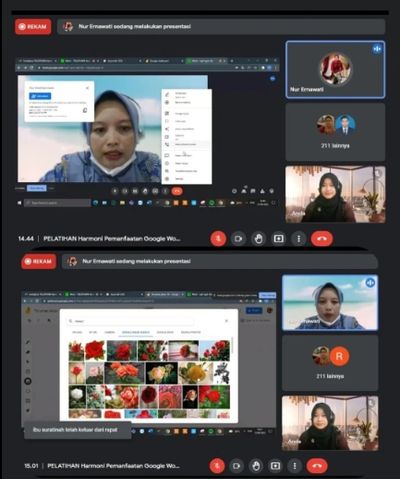Pick the white rose on black background thumbnail
The height and width of the screenshot is (479, 400).
click(77, 397)
